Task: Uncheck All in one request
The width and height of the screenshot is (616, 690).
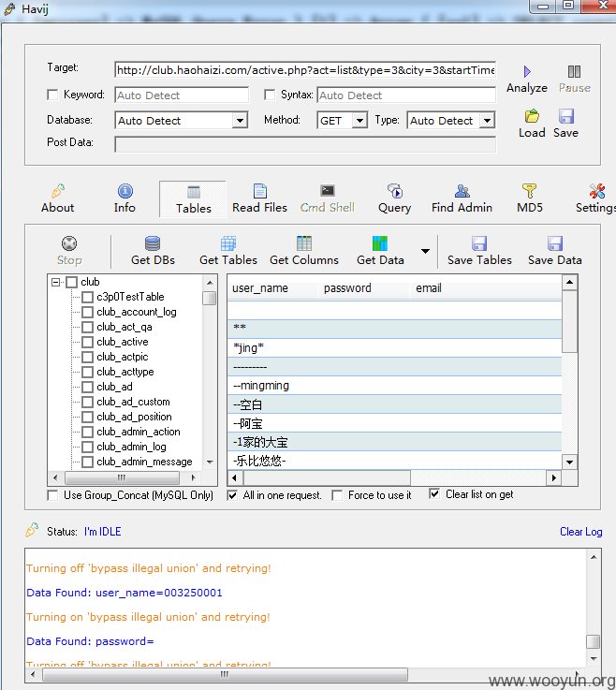Action: pos(232,495)
